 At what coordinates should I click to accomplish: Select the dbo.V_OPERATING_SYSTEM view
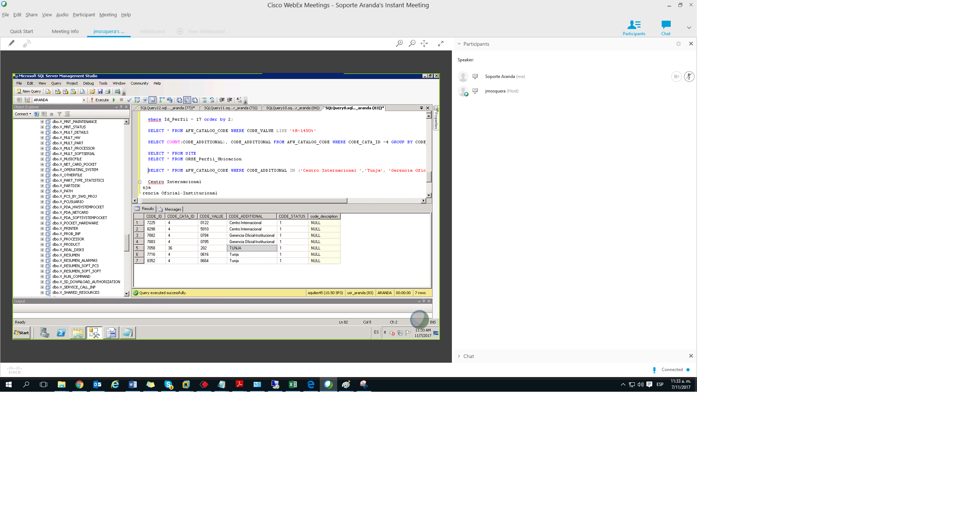point(75,170)
